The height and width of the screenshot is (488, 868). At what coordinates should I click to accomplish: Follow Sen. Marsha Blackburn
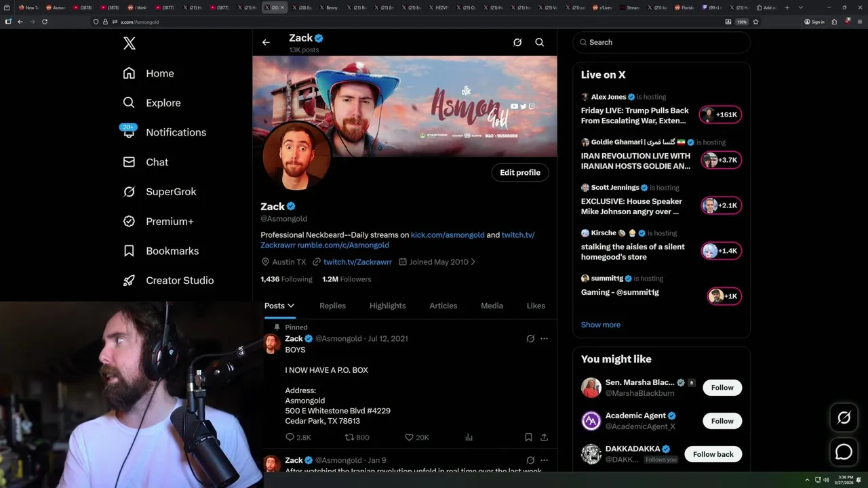722,388
